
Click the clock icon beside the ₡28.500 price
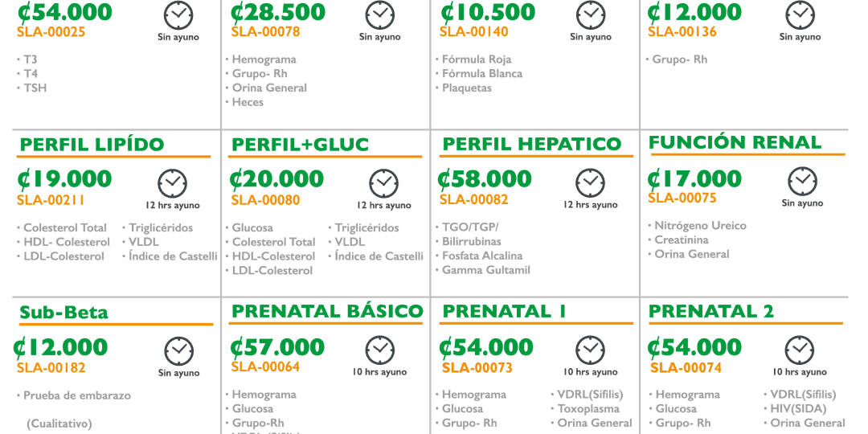click(379, 14)
